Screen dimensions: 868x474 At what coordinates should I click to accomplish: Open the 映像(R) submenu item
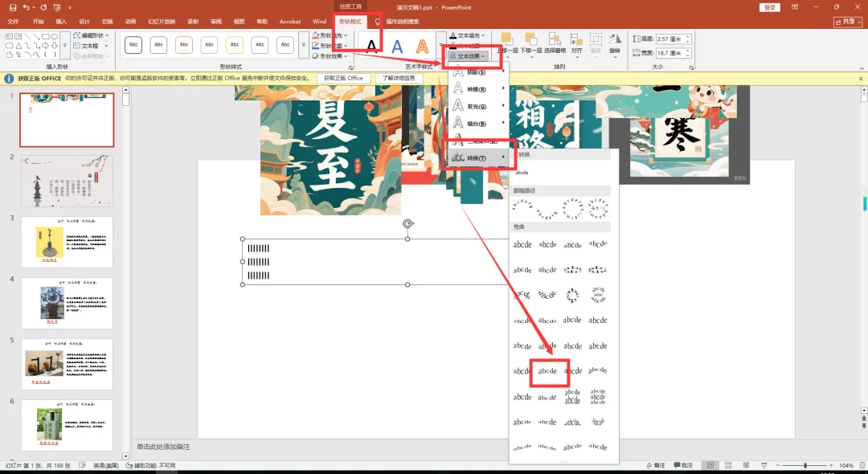[479, 89]
